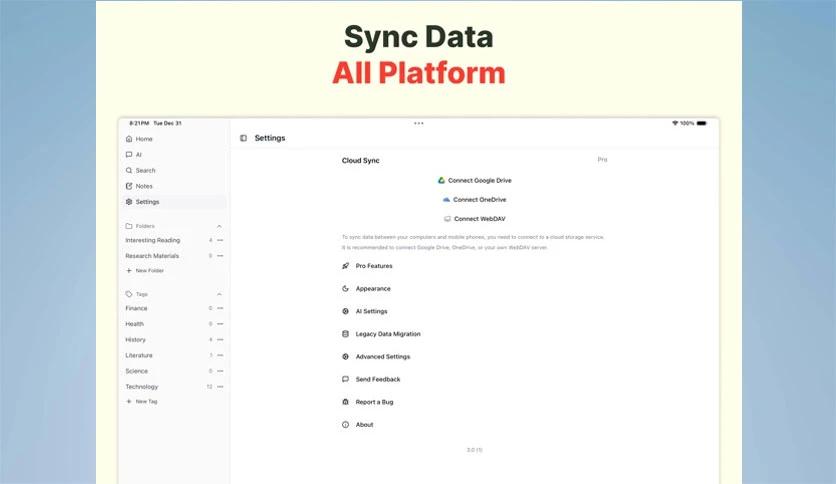Image resolution: width=836 pixels, height=484 pixels.
Task: Click the Google Drive logo icon
Action: click(x=441, y=180)
